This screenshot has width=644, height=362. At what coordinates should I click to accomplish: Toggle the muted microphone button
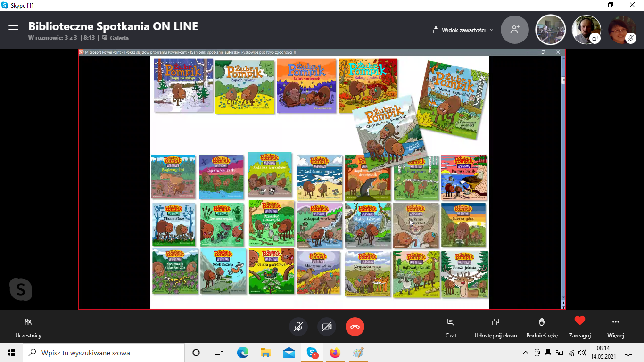pyautogui.click(x=298, y=327)
